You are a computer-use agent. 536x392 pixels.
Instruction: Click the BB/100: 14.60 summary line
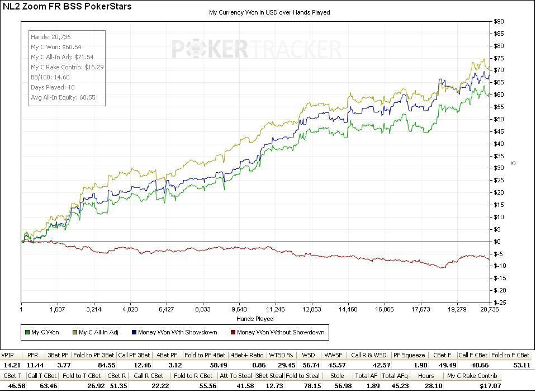point(50,77)
